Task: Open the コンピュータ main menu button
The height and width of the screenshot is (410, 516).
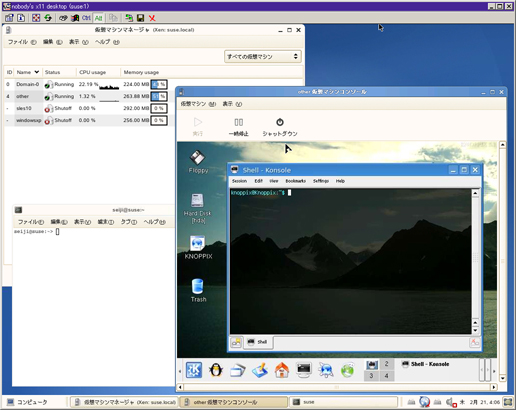Action: click(x=27, y=402)
